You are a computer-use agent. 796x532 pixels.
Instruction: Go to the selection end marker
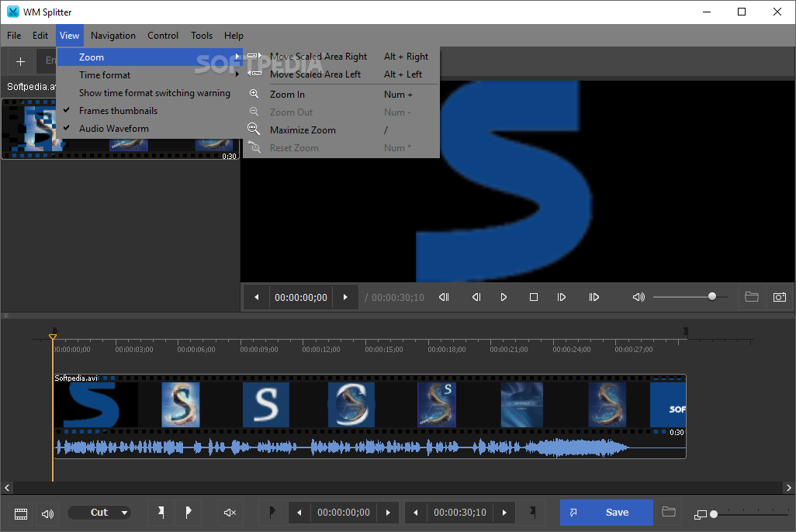532,513
